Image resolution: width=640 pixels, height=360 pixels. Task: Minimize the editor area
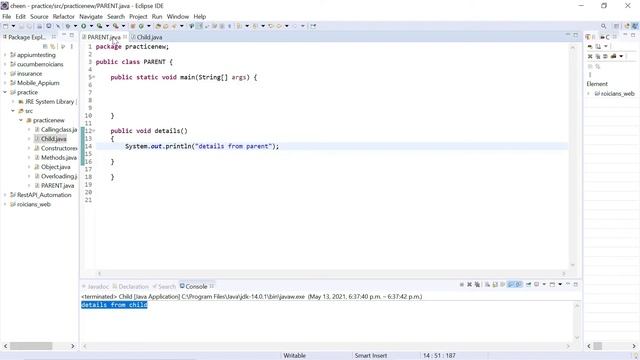click(x=568, y=35)
